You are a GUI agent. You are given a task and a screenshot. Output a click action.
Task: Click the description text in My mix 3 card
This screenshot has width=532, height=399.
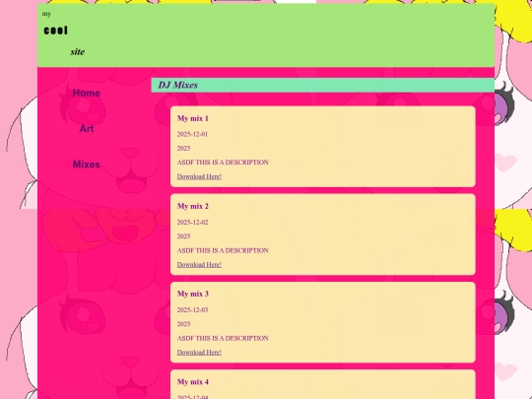click(223, 338)
